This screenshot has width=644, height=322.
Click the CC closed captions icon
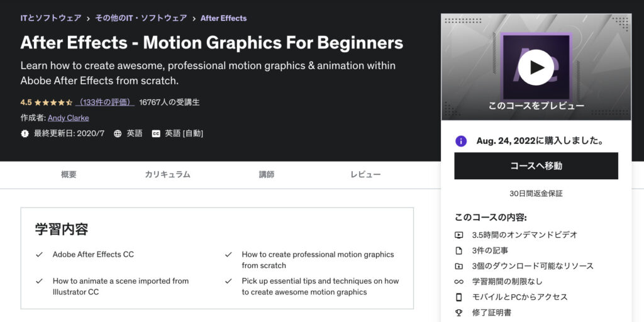(156, 133)
